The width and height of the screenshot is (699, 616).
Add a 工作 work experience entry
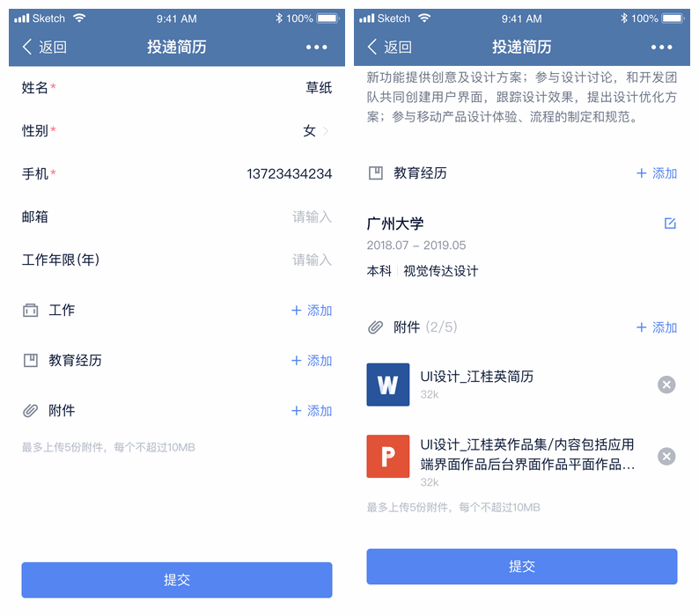point(312,311)
